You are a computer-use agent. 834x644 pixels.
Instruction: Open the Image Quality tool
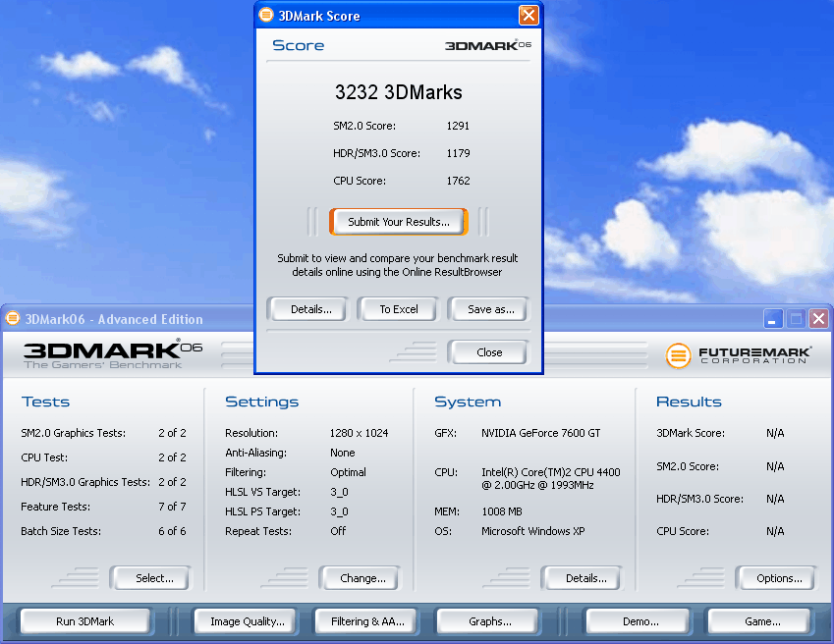click(x=248, y=621)
